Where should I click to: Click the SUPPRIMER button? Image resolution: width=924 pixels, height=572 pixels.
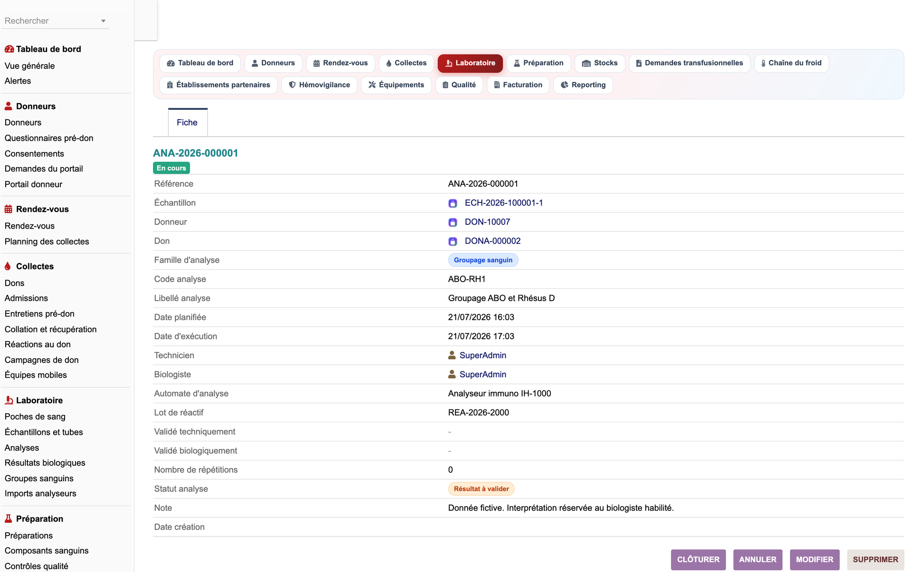[876, 560]
